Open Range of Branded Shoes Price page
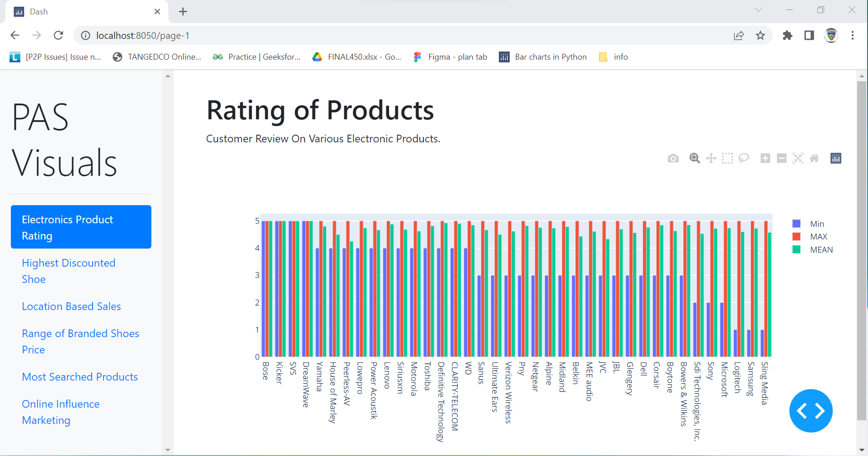Viewport: 868px width, 456px height. [81, 341]
